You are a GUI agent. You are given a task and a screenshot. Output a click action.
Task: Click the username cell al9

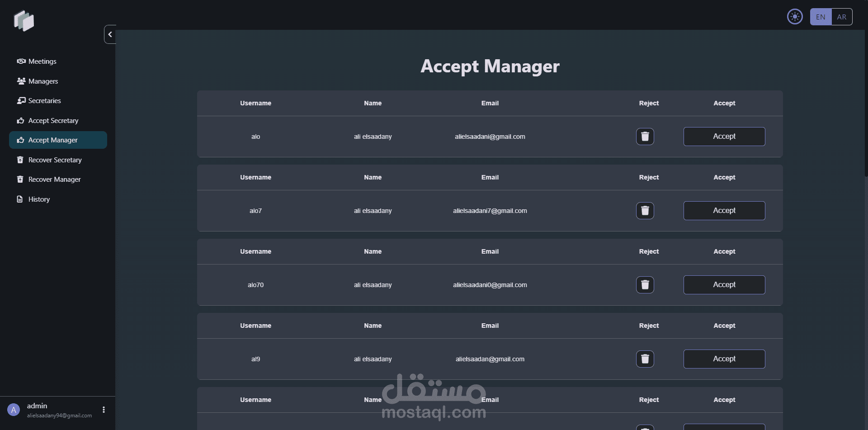[x=255, y=359]
